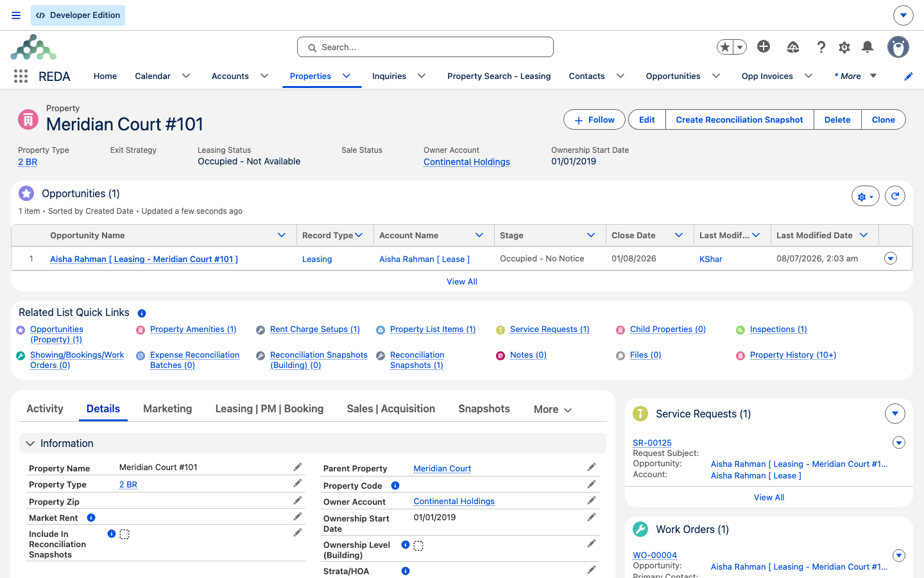Click the info icon beside Related List Quick Links
The height and width of the screenshot is (578, 924).
(142, 313)
